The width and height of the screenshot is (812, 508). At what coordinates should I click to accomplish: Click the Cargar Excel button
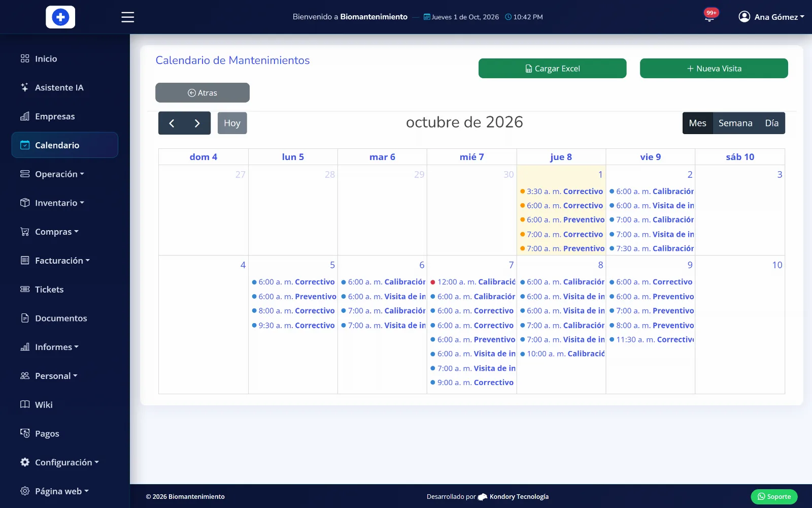[x=552, y=69]
